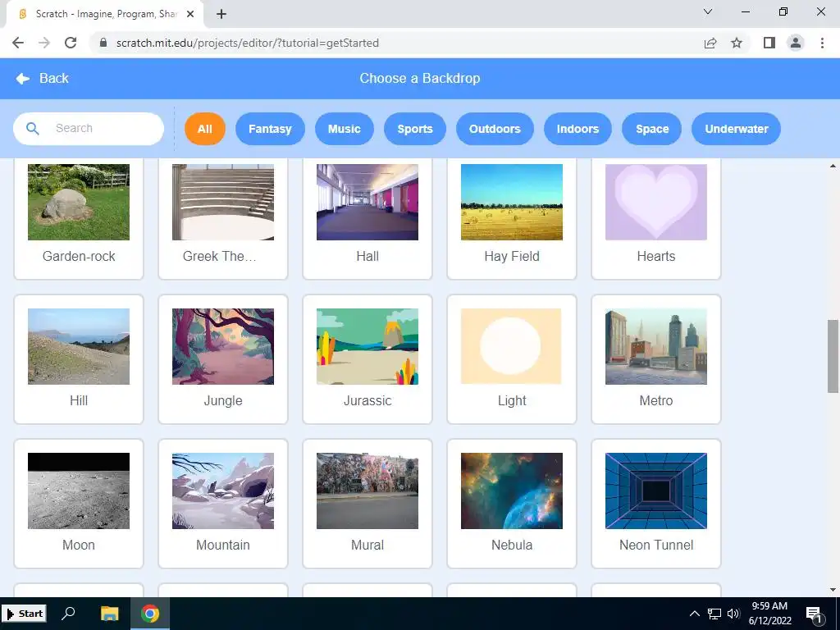840x630 pixels.
Task: Click the Back text link
Action: [53, 78]
